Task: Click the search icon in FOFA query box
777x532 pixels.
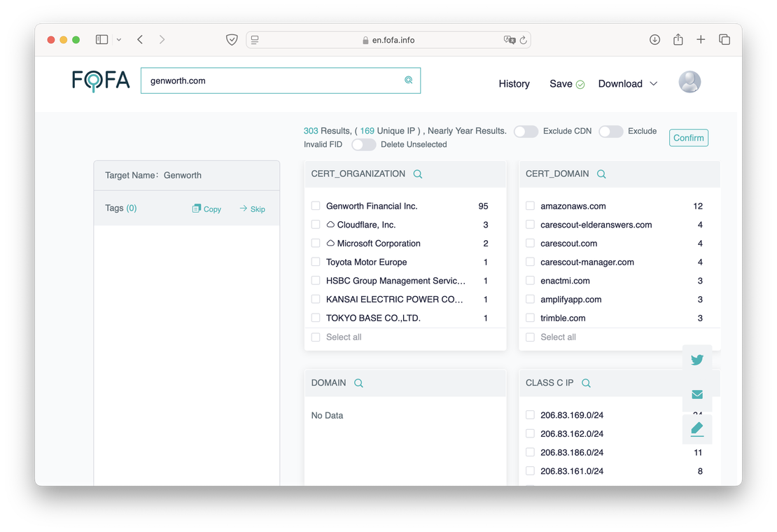Action: tap(409, 80)
